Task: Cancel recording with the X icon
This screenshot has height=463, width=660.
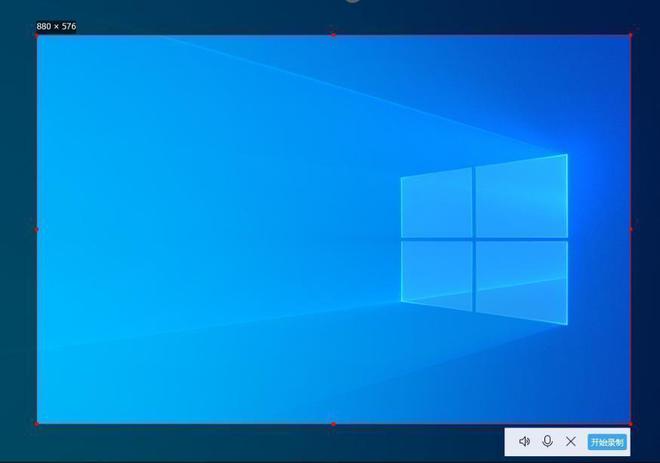Action: [571, 441]
